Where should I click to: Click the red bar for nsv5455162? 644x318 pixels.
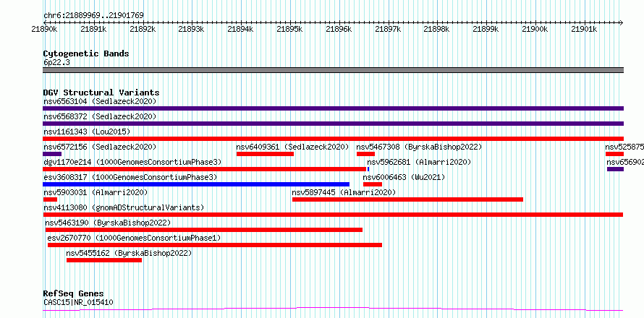[104, 260]
